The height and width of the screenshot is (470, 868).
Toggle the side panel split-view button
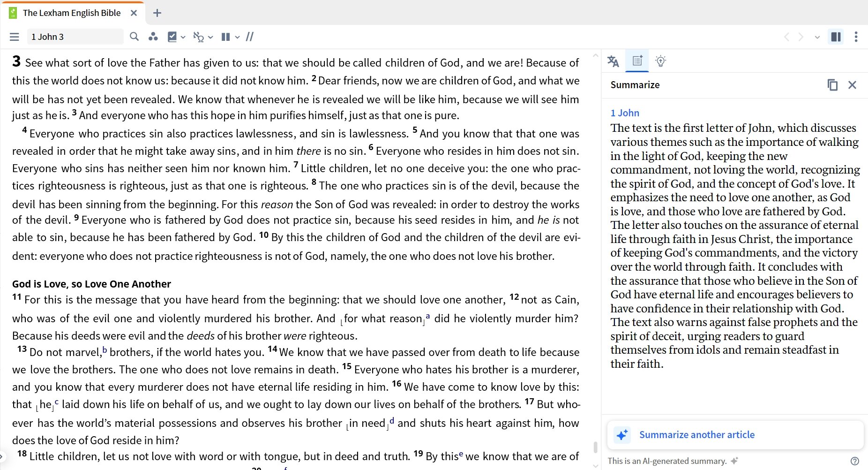[x=836, y=37]
